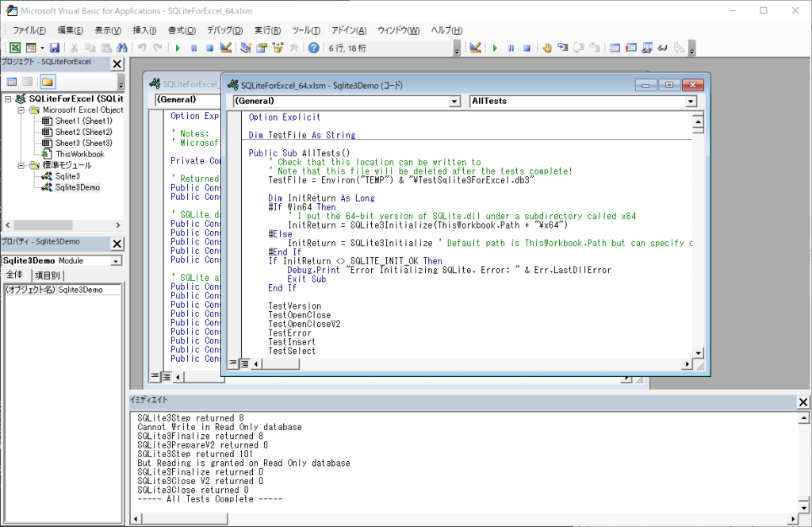This screenshot has width=812, height=527.
Task: Save the project with the floppy icon
Action: (x=55, y=48)
